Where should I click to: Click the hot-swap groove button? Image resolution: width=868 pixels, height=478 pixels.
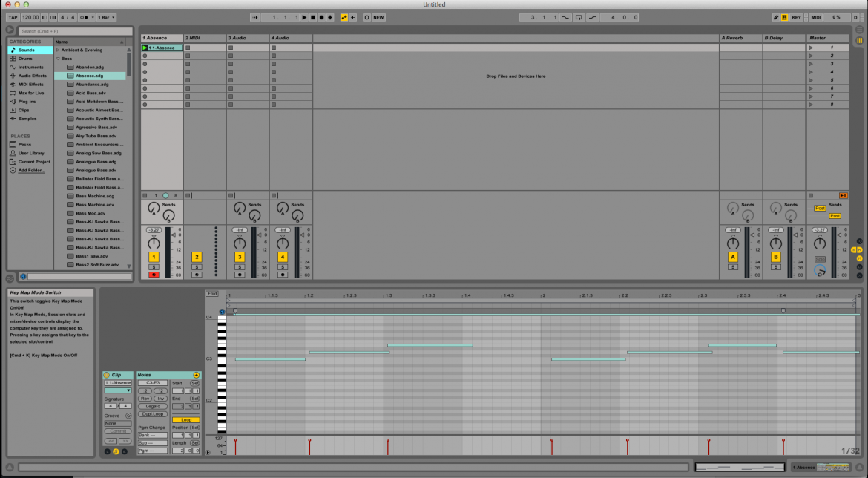[128, 416]
